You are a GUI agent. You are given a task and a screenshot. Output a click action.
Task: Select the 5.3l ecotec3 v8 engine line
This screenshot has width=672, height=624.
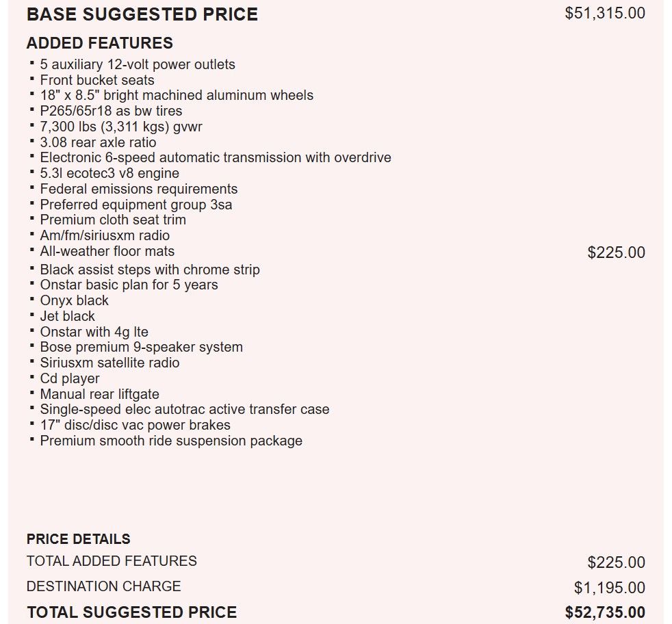tap(109, 173)
